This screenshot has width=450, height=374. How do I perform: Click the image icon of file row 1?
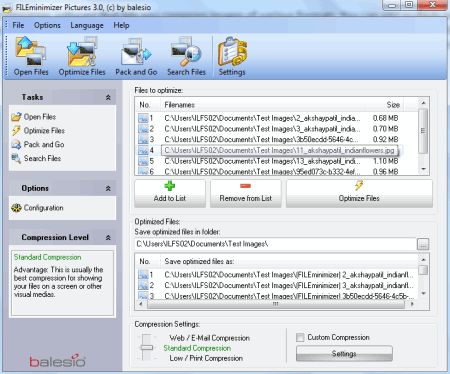143,118
